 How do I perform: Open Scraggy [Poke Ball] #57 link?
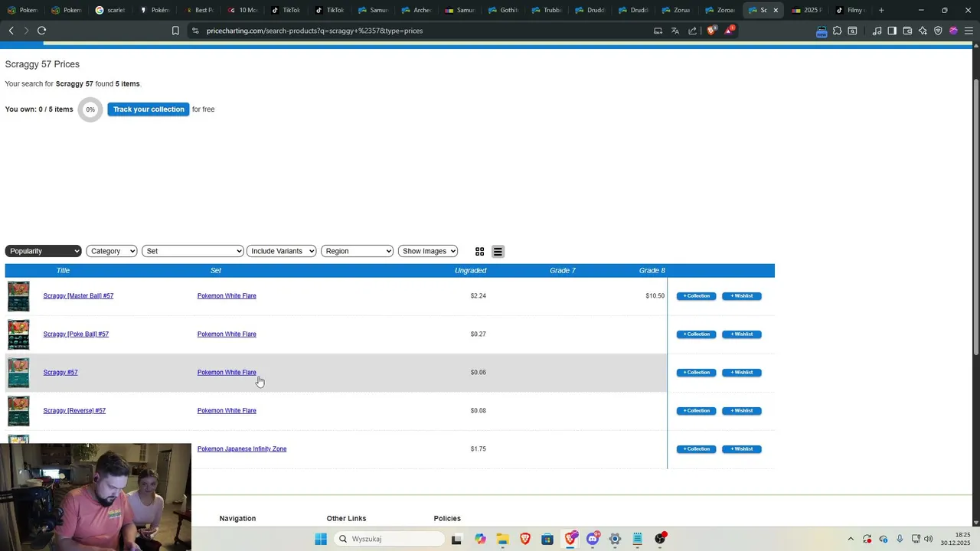click(x=76, y=334)
